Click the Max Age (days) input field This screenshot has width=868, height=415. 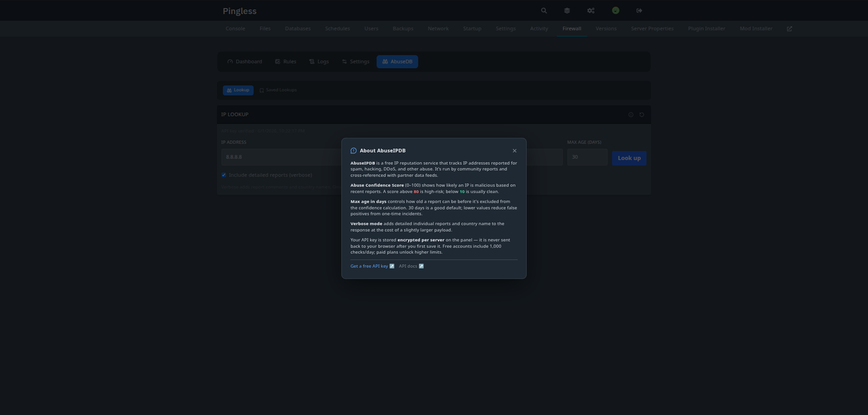pos(587,157)
